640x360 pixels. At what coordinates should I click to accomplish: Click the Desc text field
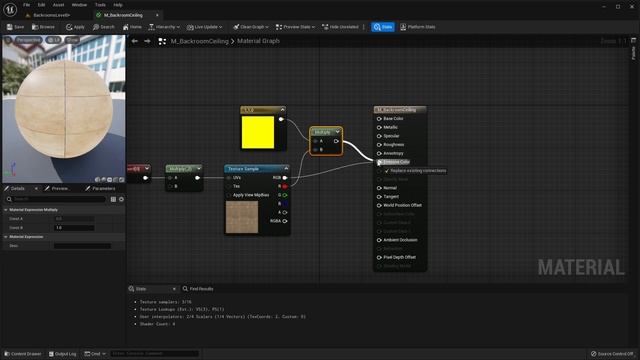(x=82, y=246)
